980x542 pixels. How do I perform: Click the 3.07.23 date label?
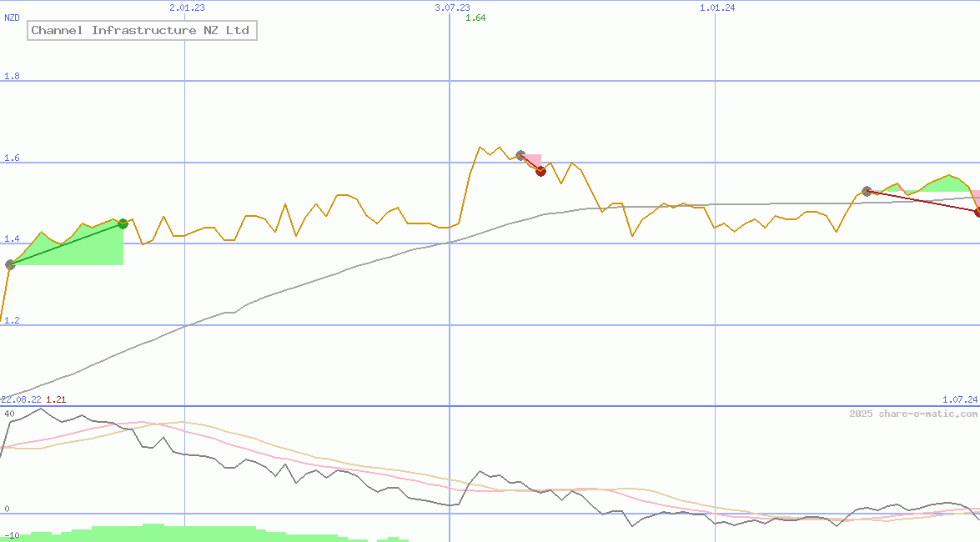(x=453, y=8)
